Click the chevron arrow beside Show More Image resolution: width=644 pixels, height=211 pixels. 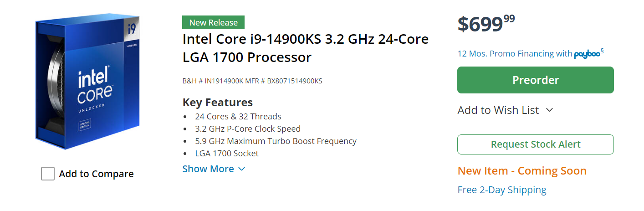(x=242, y=169)
